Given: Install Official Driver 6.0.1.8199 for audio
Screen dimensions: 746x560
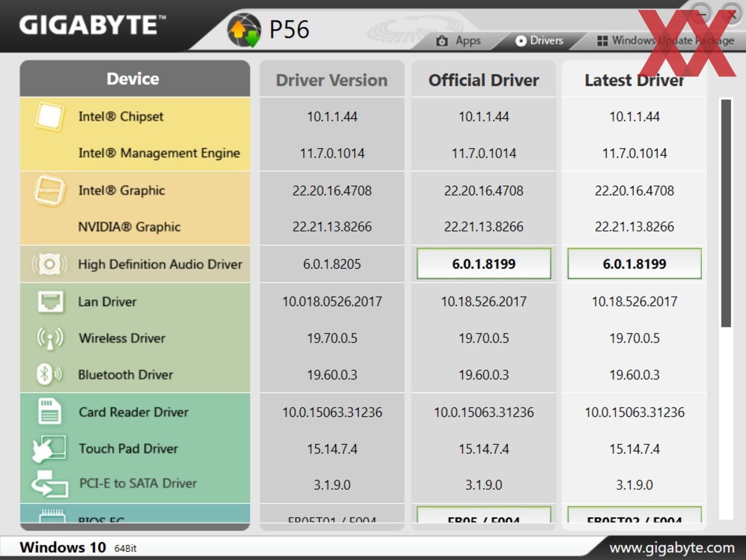Looking at the screenshot, I should [484, 264].
